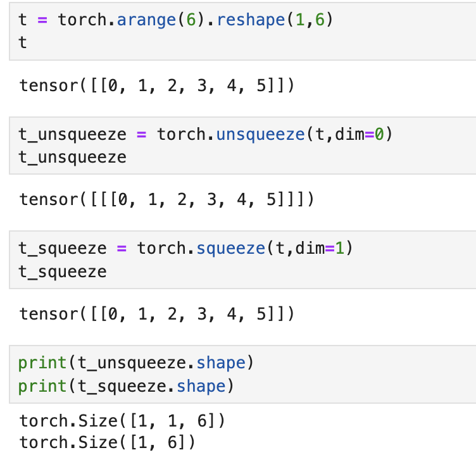Click the squeeze tensor output line

(x=157, y=314)
